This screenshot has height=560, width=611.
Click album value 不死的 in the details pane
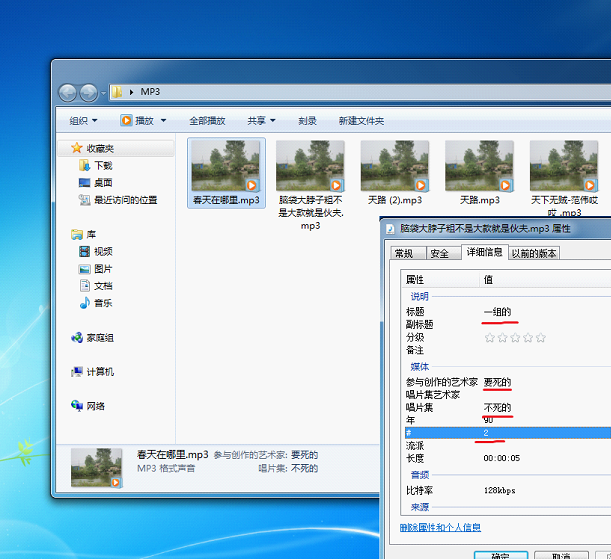click(x=304, y=468)
